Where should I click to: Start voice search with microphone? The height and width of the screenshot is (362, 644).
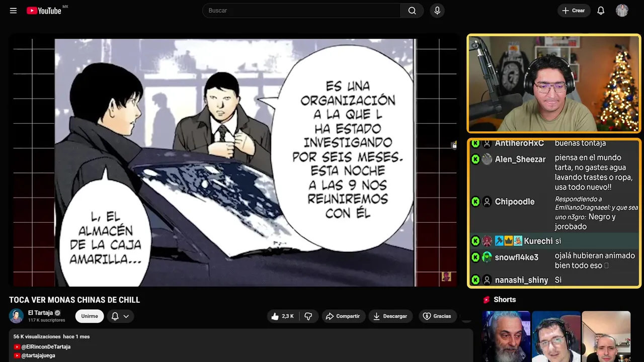point(437,11)
